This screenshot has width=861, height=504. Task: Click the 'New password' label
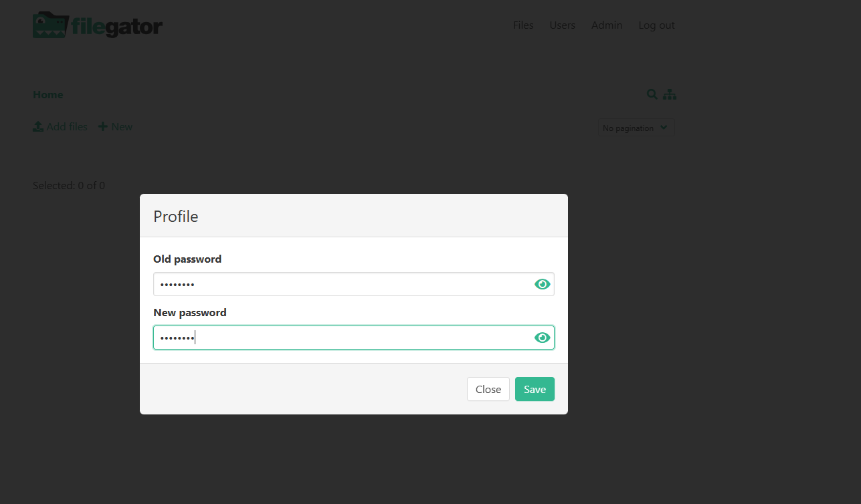[190, 312]
